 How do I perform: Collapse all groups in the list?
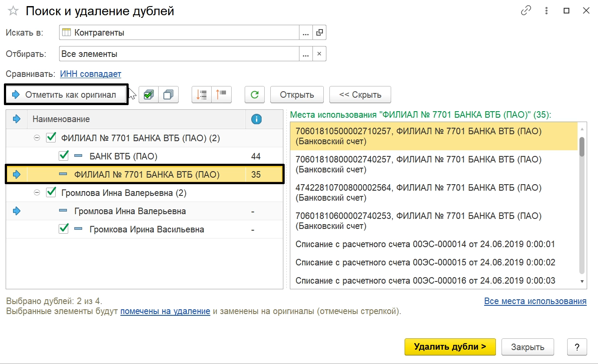[x=222, y=95]
